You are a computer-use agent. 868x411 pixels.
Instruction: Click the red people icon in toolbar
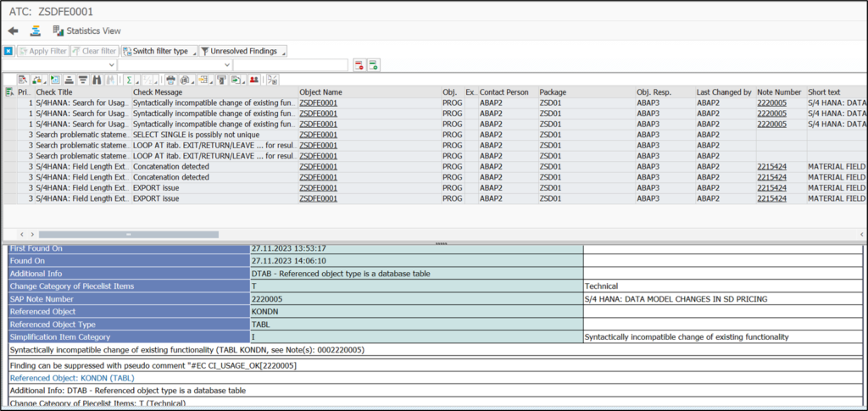click(x=253, y=80)
